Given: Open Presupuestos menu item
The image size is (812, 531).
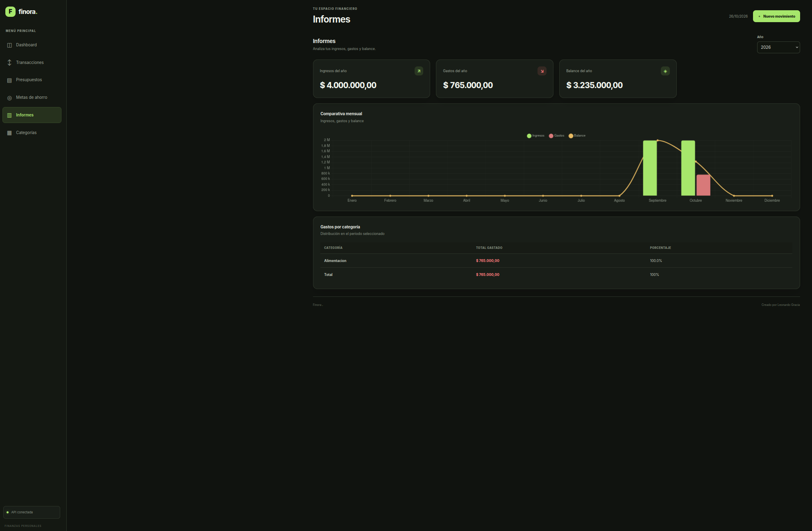Looking at the screenshot, I should [x=32, y=80].
